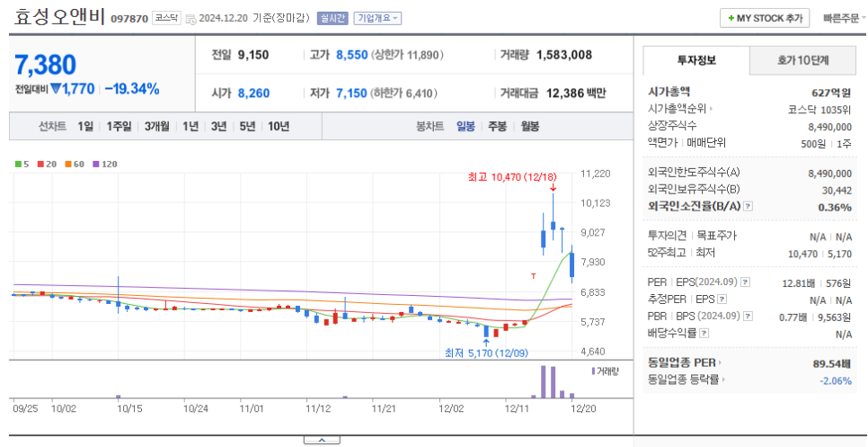
Task: Open the 배당수익률 help question mark
Action: pyautogui.click(x=704, y=334)
